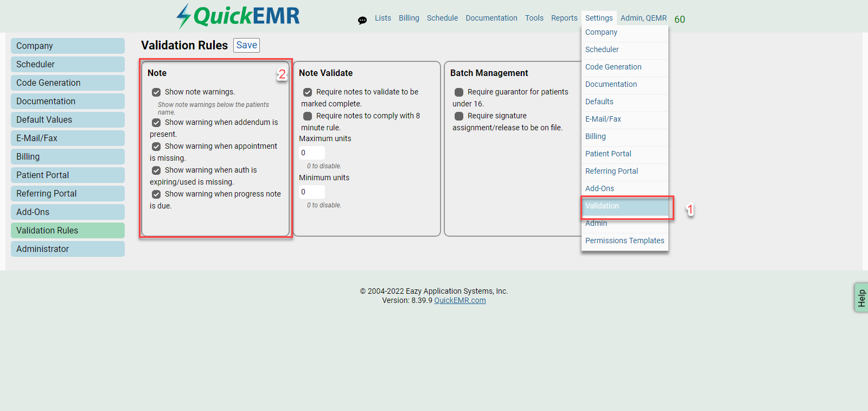The height and width of the screenshot is (411, 868).
Task: Open Company in left sidebar
Action: [68, 46]
